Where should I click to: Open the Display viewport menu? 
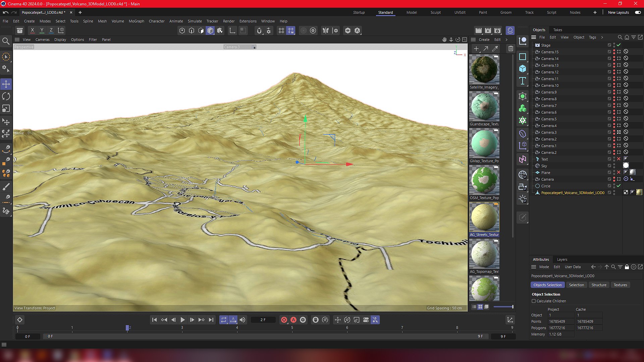[60, 40]
